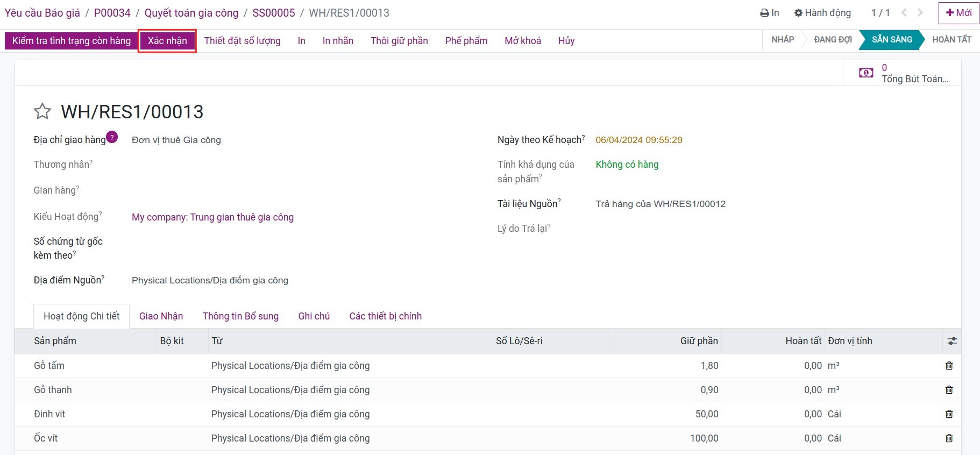
Task: Open the SS00005 breadcrumb link
Action: pos(274,13)
